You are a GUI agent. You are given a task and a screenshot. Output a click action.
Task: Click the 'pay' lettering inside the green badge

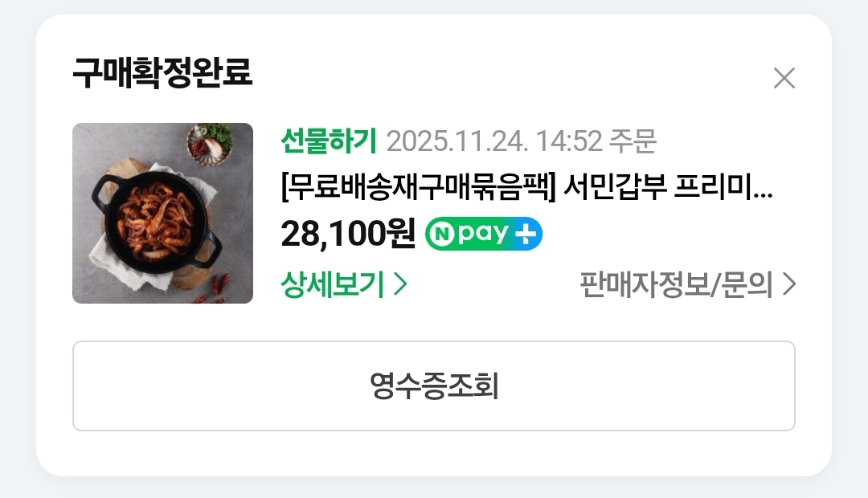point(483,234)
